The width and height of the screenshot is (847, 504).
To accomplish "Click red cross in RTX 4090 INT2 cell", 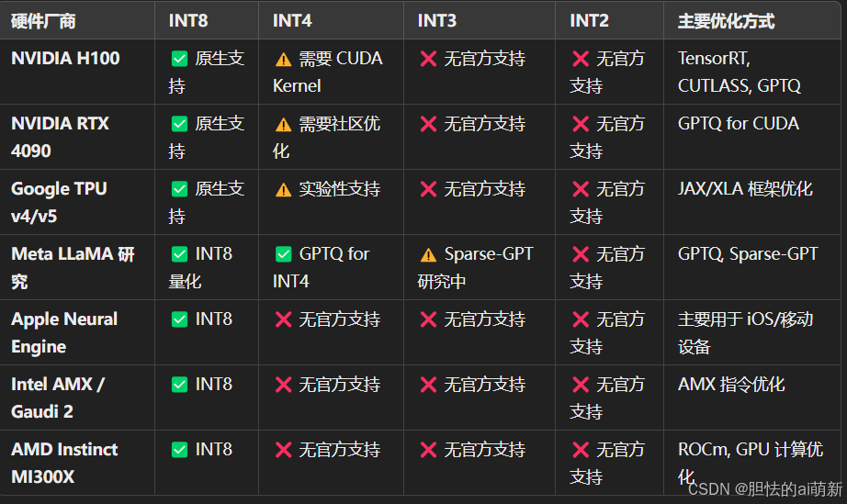I will click(x=581, y=124).
